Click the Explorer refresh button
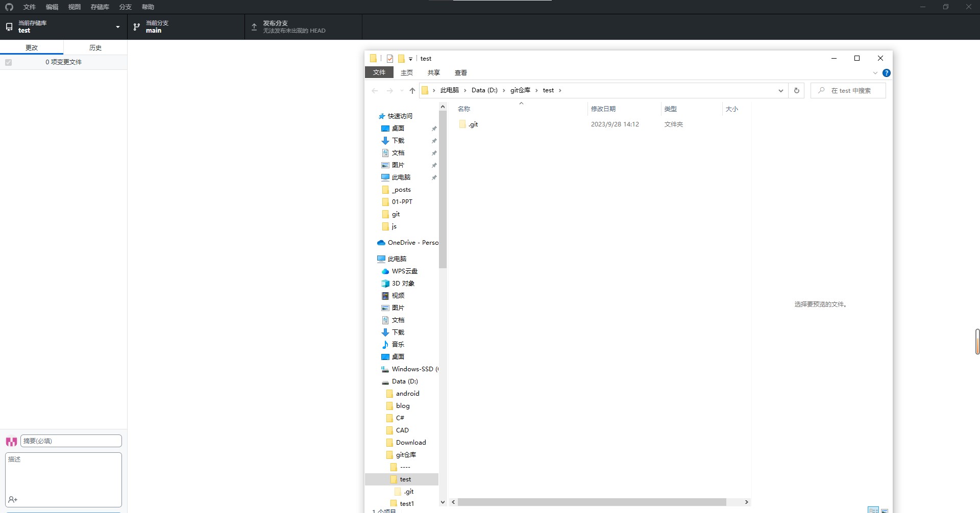The width and height of the screenshot is (980, 513). click(x=796, y=91)
